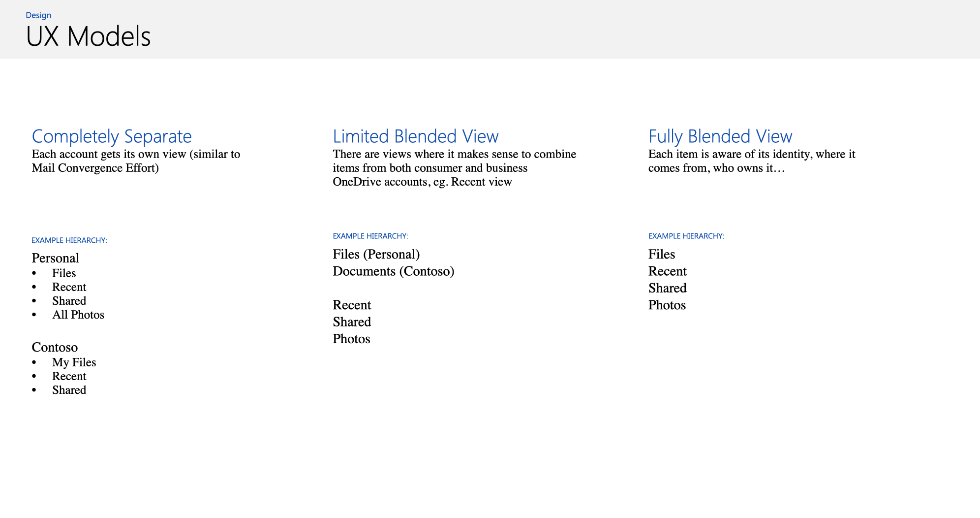Select the Personal group heading

tap(55, 258)
